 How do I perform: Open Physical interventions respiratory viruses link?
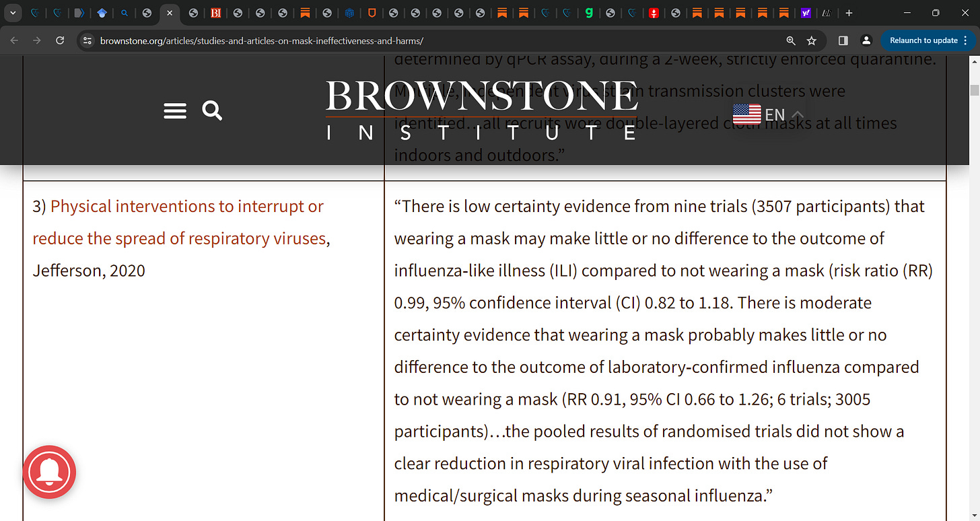coord(179,222)
